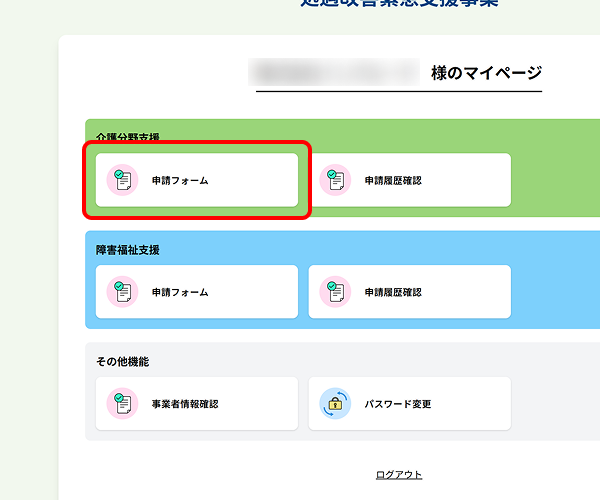The height and width of the screenshot is (500, 600).
Task: Click the 様のマイページ page title
Action: point(486,72)
